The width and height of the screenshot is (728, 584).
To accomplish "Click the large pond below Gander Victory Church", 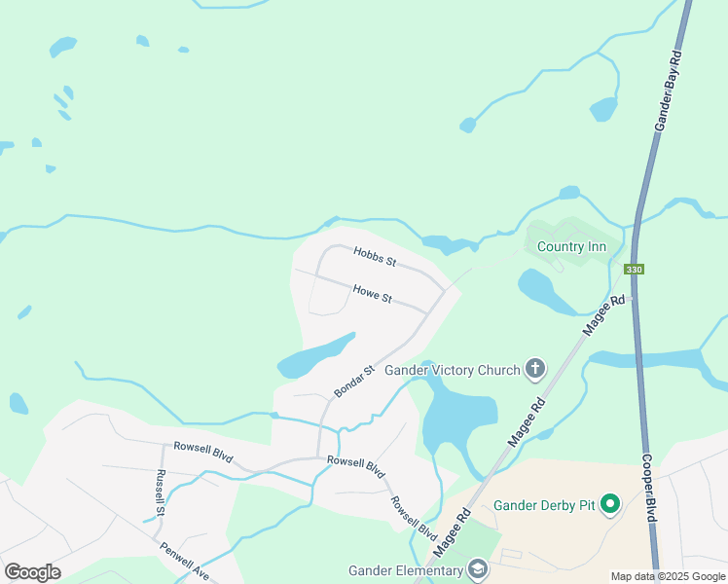I will (459, 416).
